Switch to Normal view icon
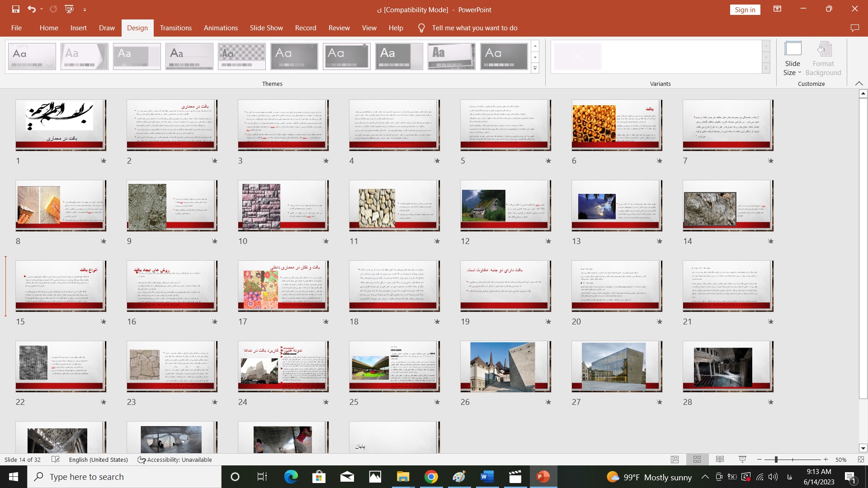Viewport: 868px width, 488px height. point(675,460)
